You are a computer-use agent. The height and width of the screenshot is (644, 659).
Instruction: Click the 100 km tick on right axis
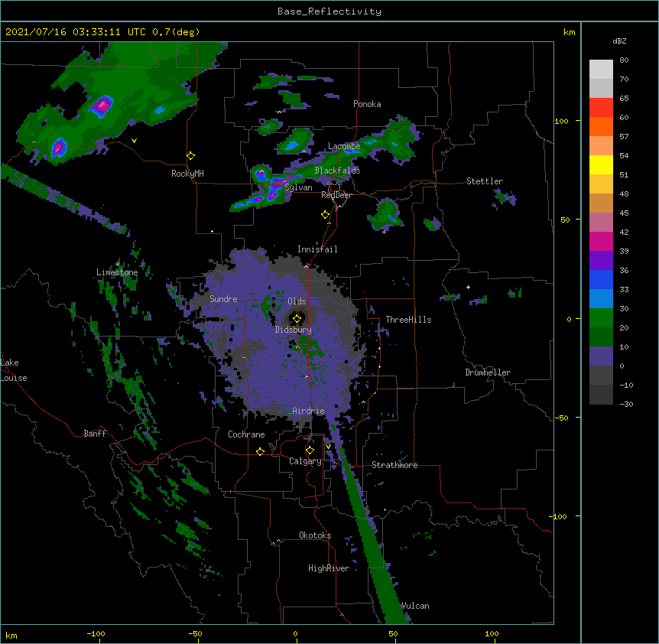pyautogui.click(x=561, y=121)
